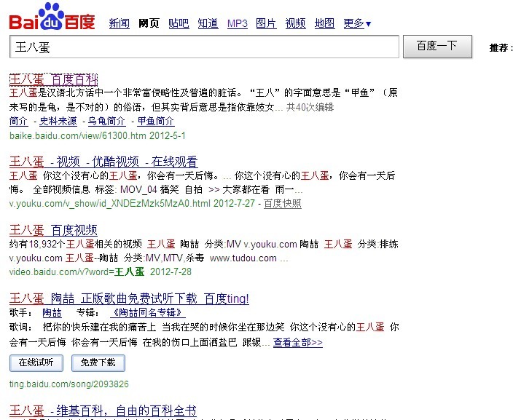Open the 图片 images tab

pyautogui.click(x=266, y=23)
